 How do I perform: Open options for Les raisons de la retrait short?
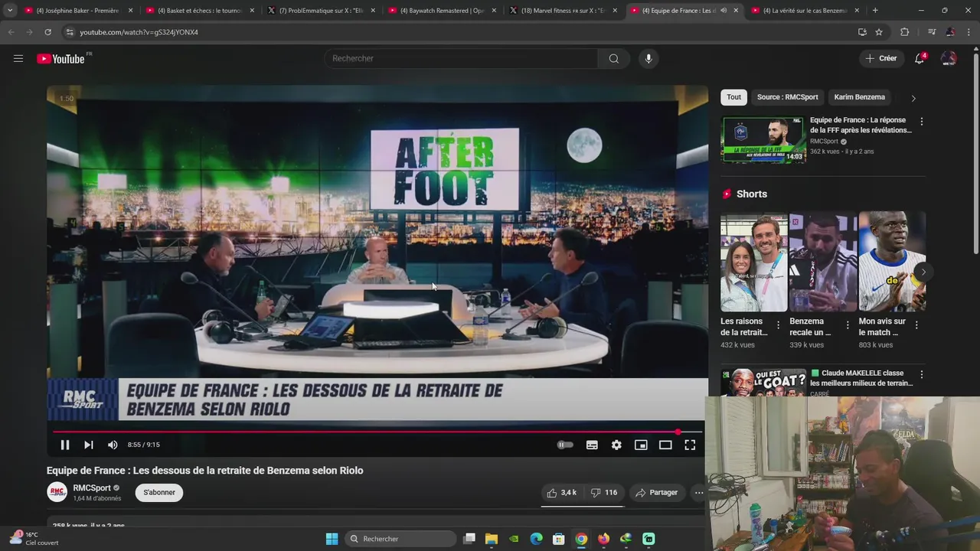click(x=778, y=325)
